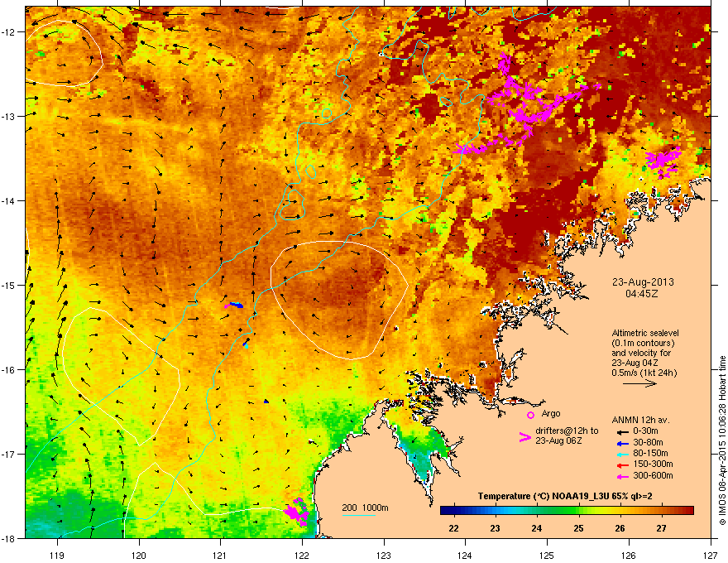Click latitude axis label -16
This screenshot has height=563, width=728.
pos(8,370)
